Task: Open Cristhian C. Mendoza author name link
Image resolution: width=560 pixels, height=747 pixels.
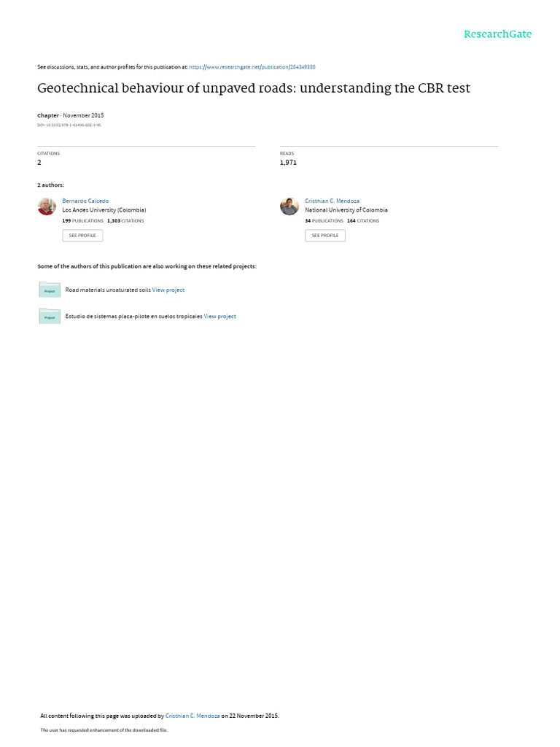Action: [332, 201]
